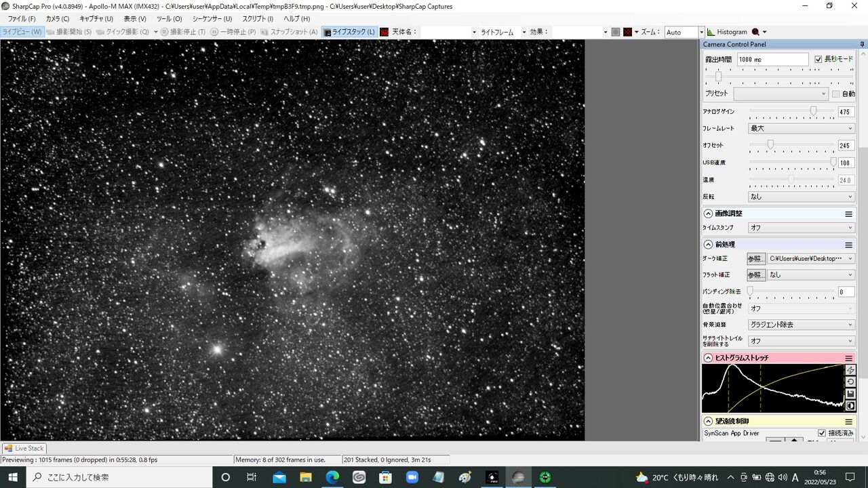Click the auto-stretch lightning icon in histogram
This screenshot has width=868, height=488.
tap(850, 370)
